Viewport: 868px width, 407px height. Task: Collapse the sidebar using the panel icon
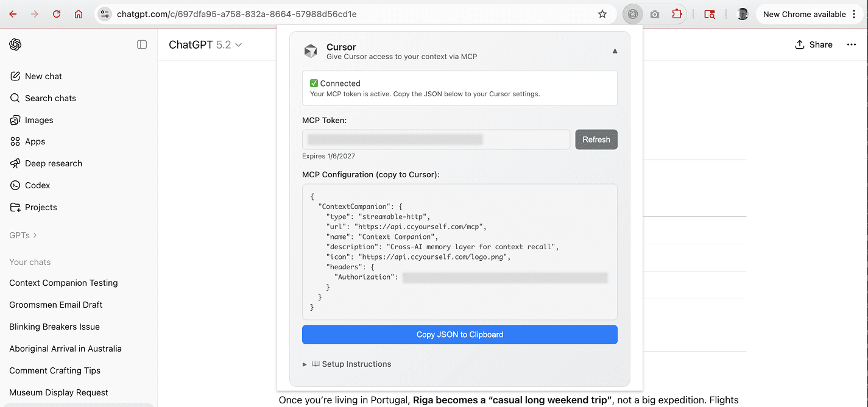(142, 44)
